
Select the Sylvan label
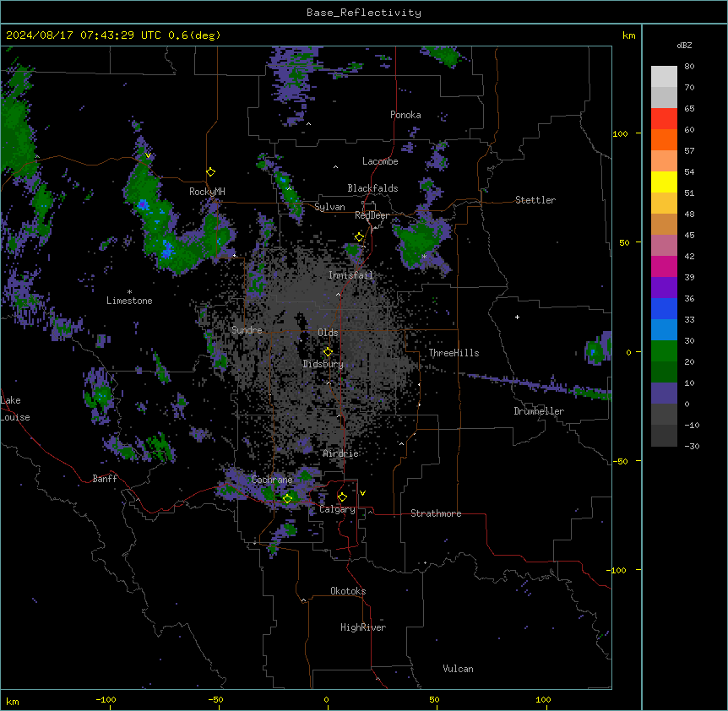329,207
